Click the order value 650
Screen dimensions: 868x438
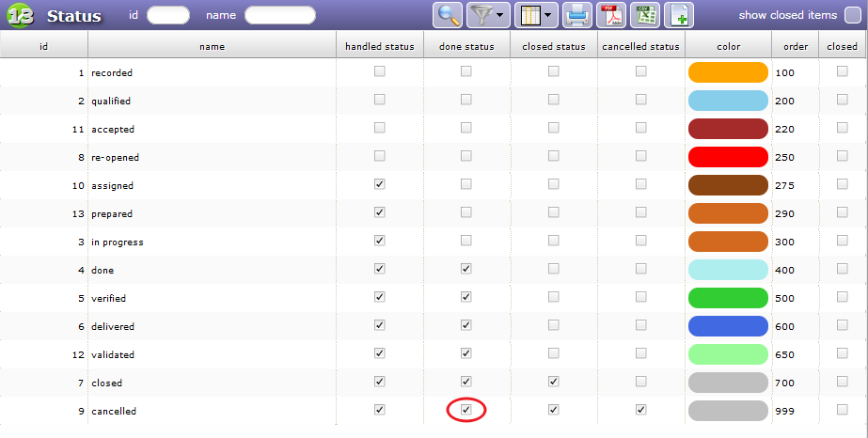pos(784,354)
